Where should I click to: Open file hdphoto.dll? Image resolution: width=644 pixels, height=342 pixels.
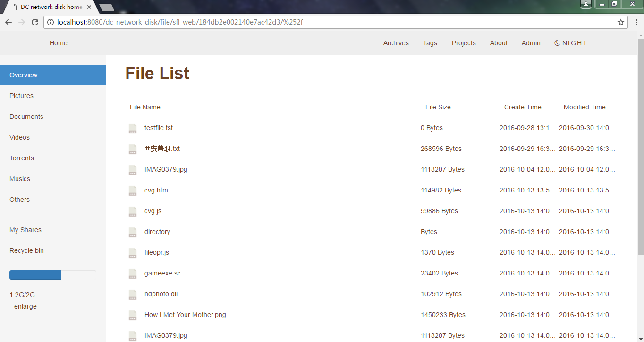pyautogui.click(x=161, y=294)
